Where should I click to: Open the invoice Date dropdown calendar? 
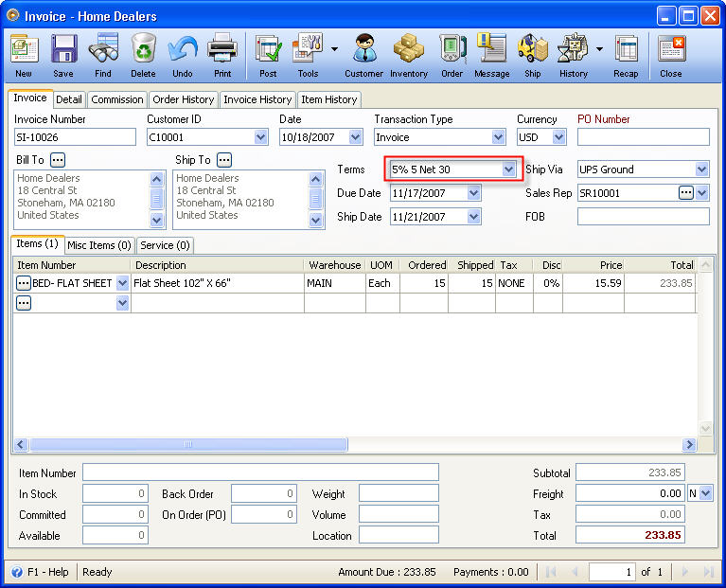[356, 137]
